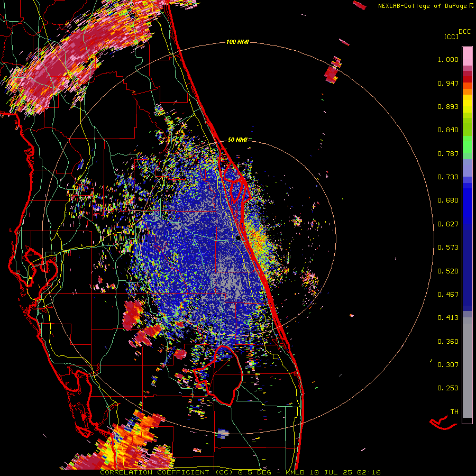Click the 50 NMI range ring label

point(237,140)
